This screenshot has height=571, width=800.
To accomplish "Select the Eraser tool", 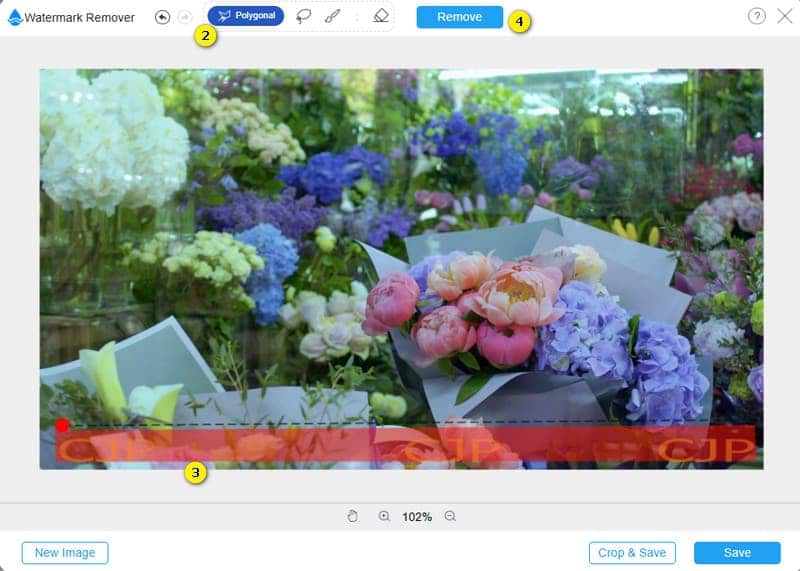I will [x=380, y=17].
